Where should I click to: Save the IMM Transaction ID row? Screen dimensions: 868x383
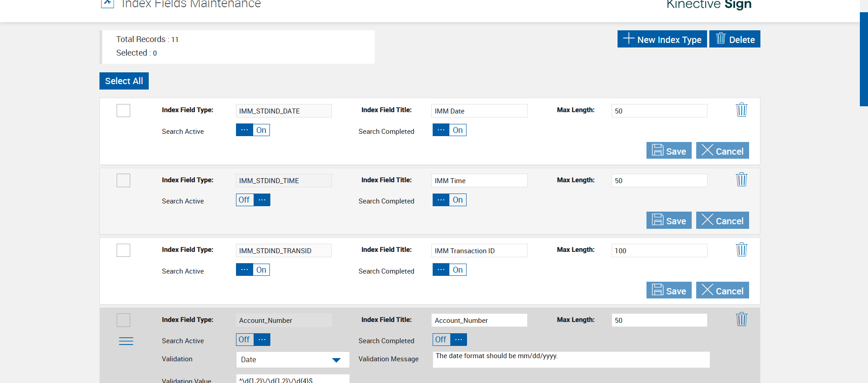pyautogui.click(x=669, y=290)
